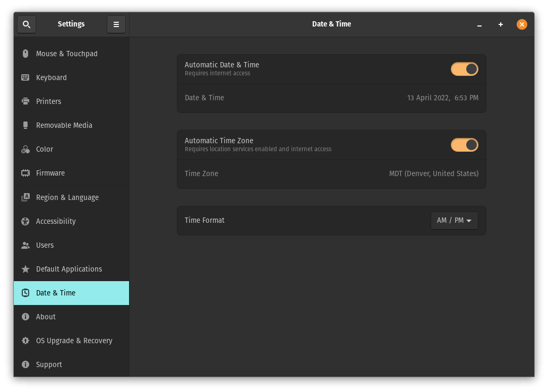This screenshot has height=392, width=548.
Task: Close the Settings window
Action: [x=522, y=24]
